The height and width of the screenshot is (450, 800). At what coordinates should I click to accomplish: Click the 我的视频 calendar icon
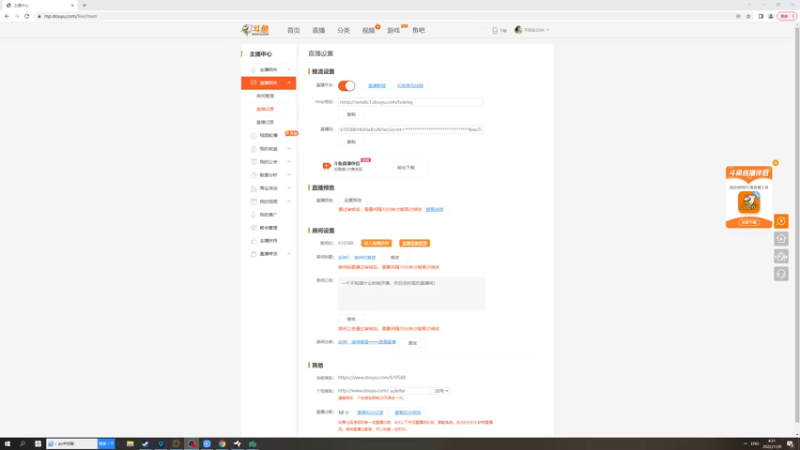254,202
